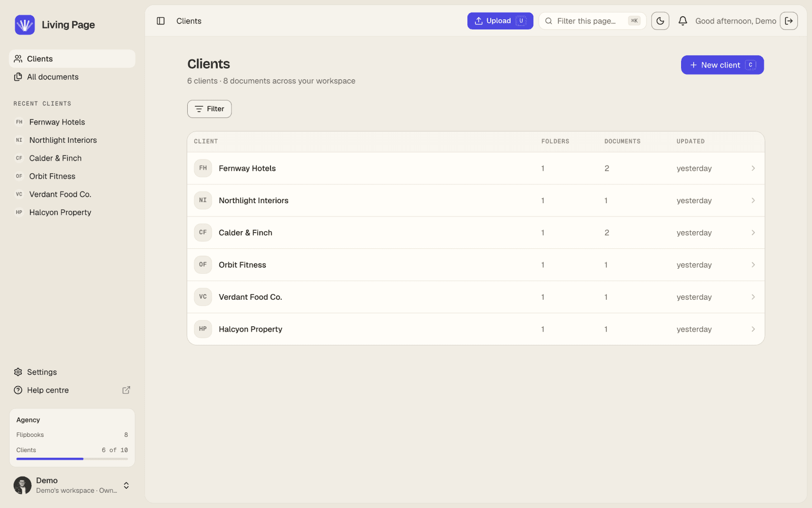The width and height of the screenshot is (812, 508).
Task: Expand Northlight Interiors row chevron
Action: (753, 200)
